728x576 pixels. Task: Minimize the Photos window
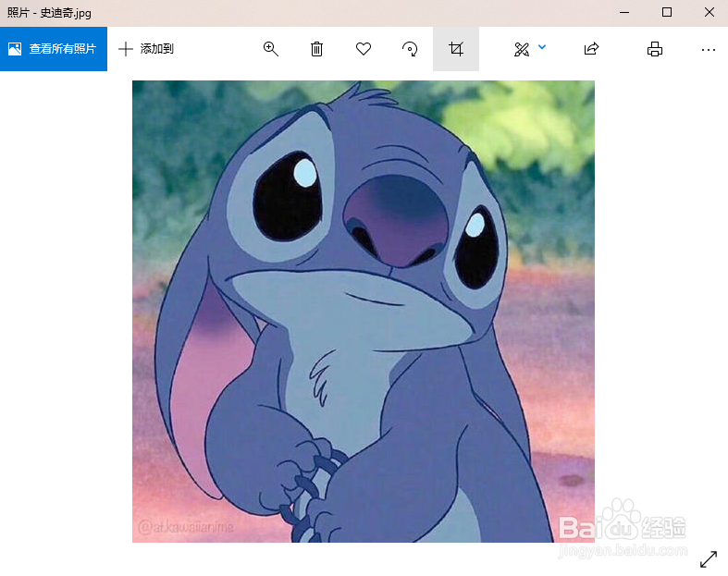624,13
